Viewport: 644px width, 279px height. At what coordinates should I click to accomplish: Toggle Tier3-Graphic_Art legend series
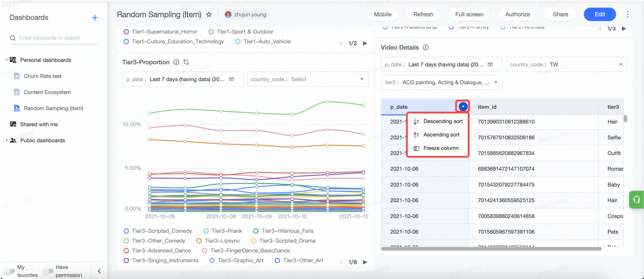tap(236, 261)
